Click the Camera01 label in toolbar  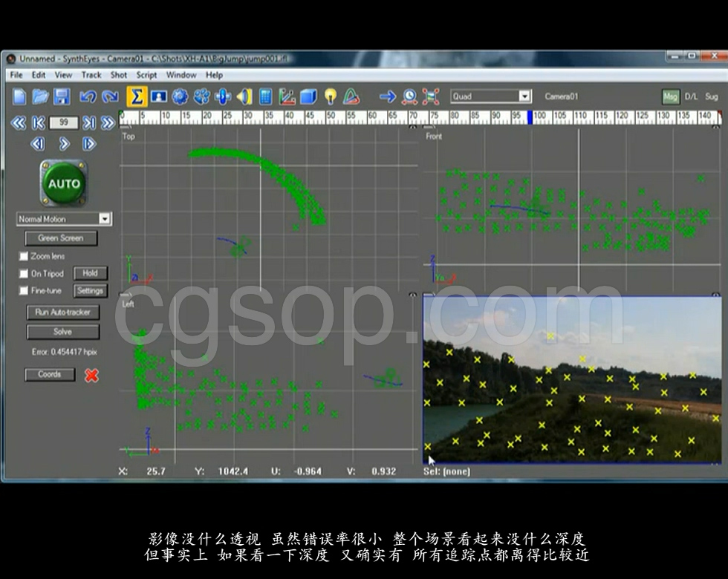(562, 96)
